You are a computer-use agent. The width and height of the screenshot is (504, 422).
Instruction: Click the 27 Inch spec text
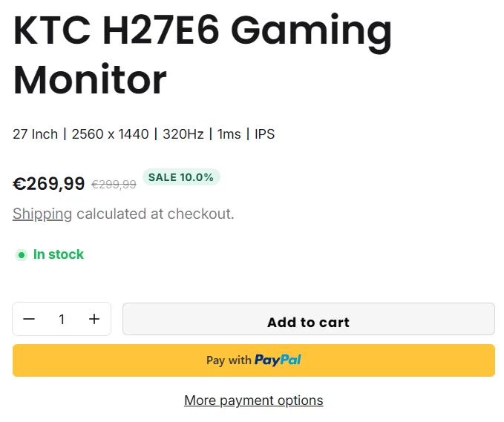point(35,134)
